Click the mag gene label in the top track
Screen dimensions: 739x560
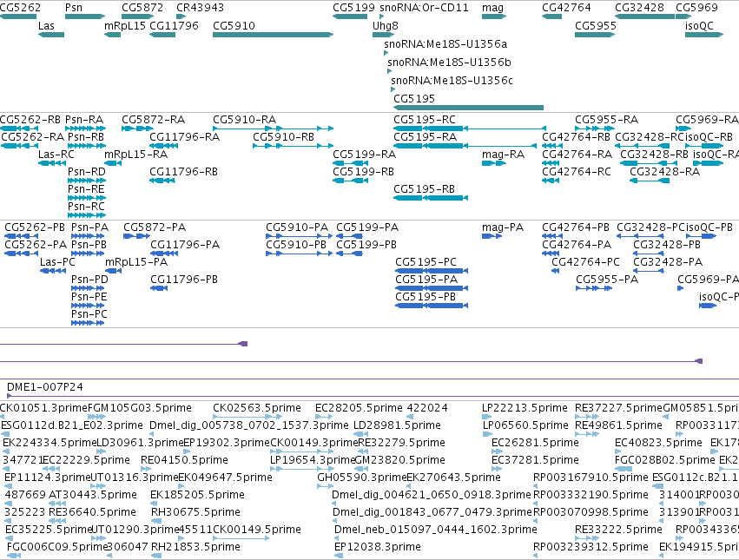[492, 8]
